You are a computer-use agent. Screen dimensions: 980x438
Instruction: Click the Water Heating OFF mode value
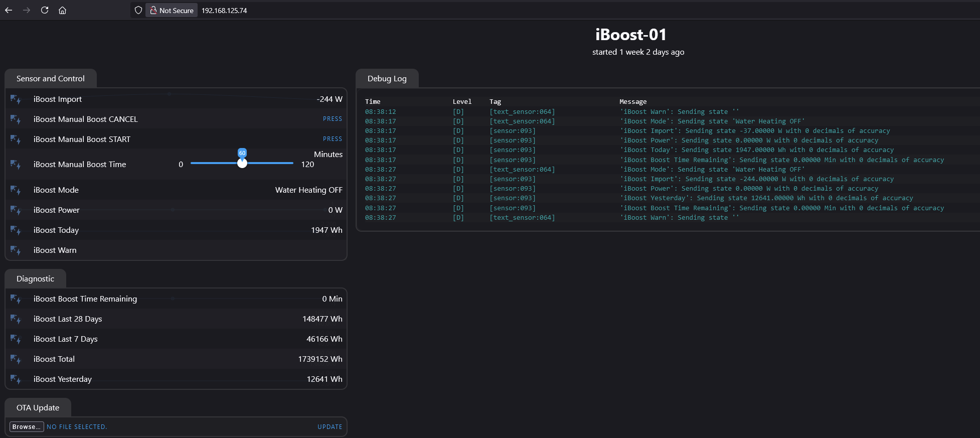[309, 190]
